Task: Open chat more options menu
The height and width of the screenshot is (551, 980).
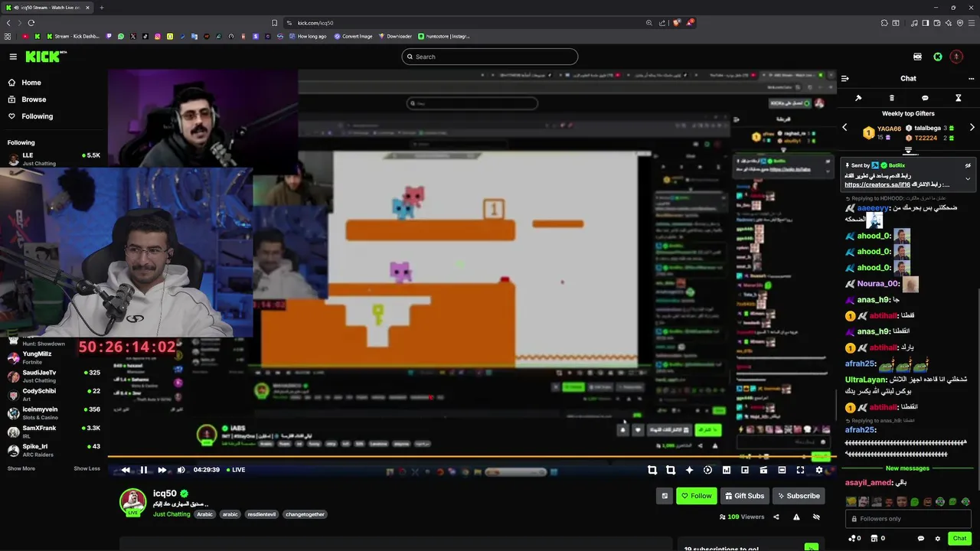Action: click(x=972, y=78)
